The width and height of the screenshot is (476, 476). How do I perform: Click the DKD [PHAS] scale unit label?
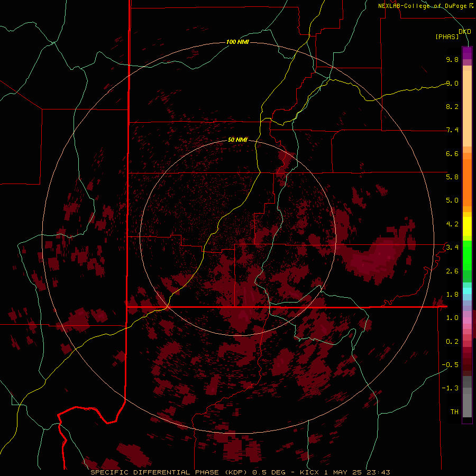pos(452,34)
